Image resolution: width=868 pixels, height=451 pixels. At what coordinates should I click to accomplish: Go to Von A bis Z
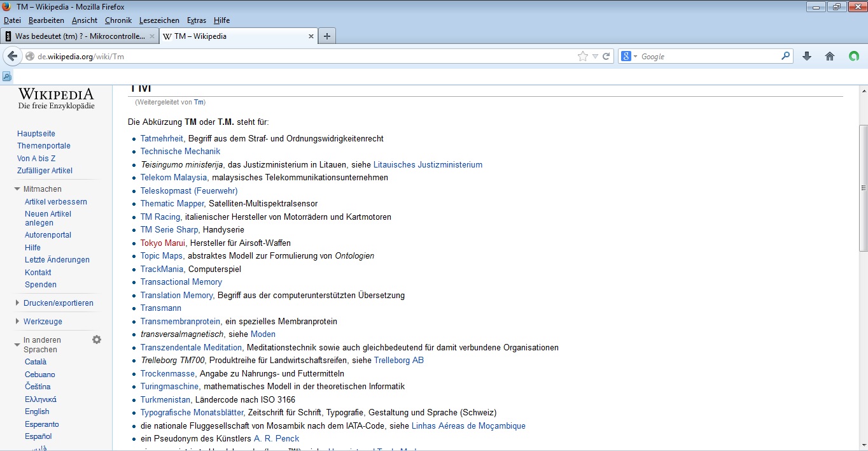(x=36, y=158)
